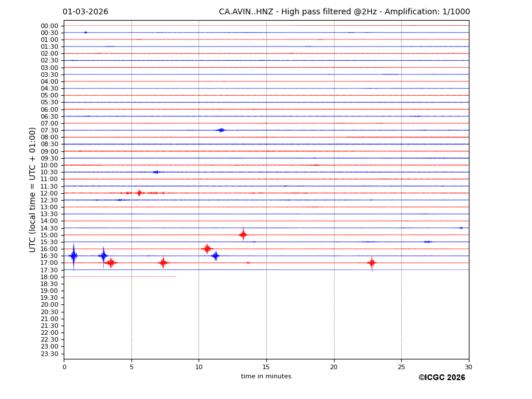Click the 23:30 label on the time axis

click(49, 354)
